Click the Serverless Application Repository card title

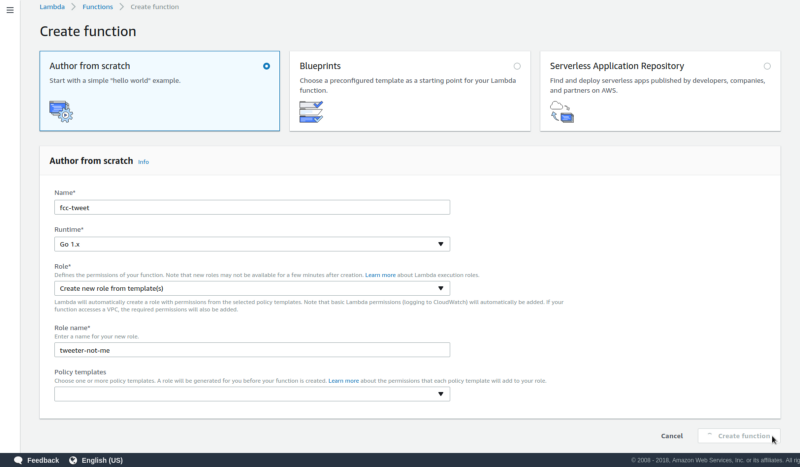click(617, 66)
